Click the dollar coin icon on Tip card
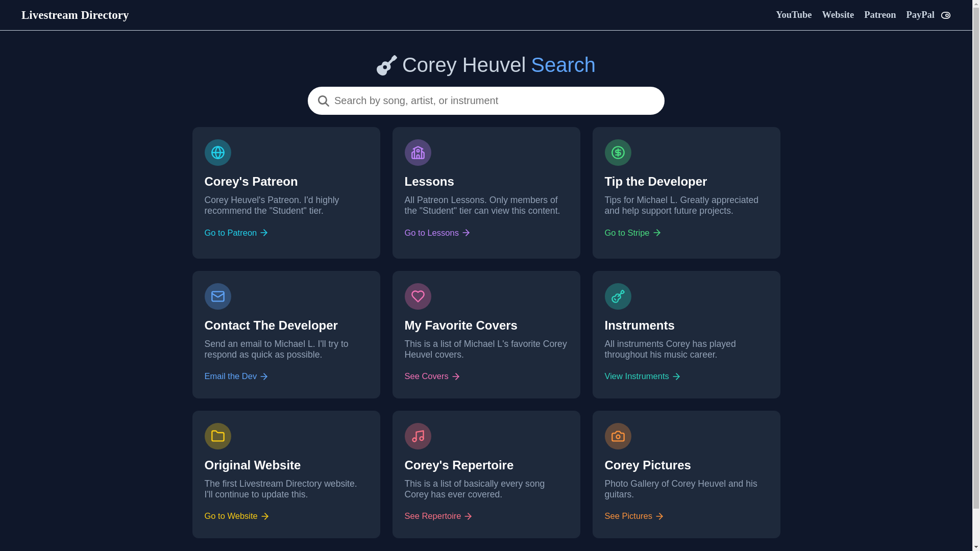The image size is (980, 551). (618, 153)
